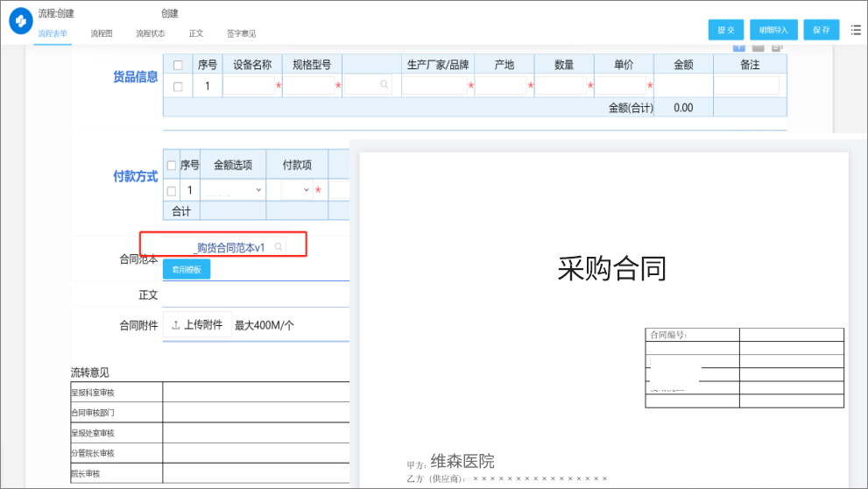Click the 保存 save button

(822, 30)
